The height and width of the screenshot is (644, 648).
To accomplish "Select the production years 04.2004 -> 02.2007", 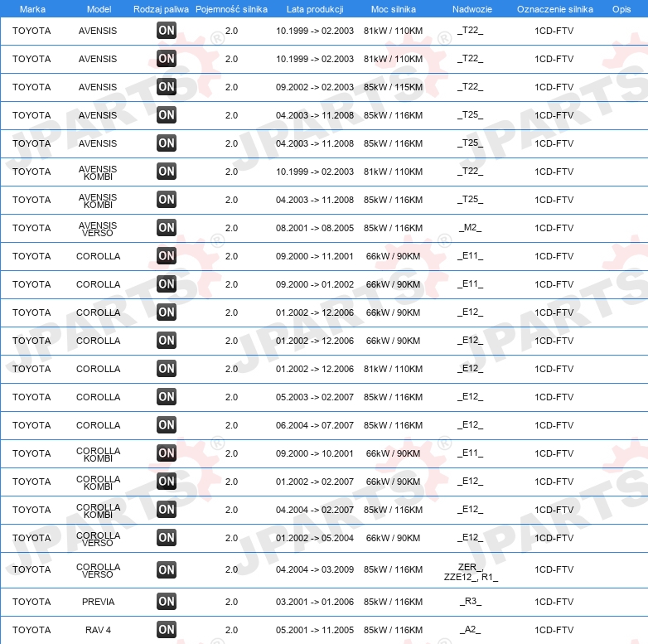I will 315,510.
